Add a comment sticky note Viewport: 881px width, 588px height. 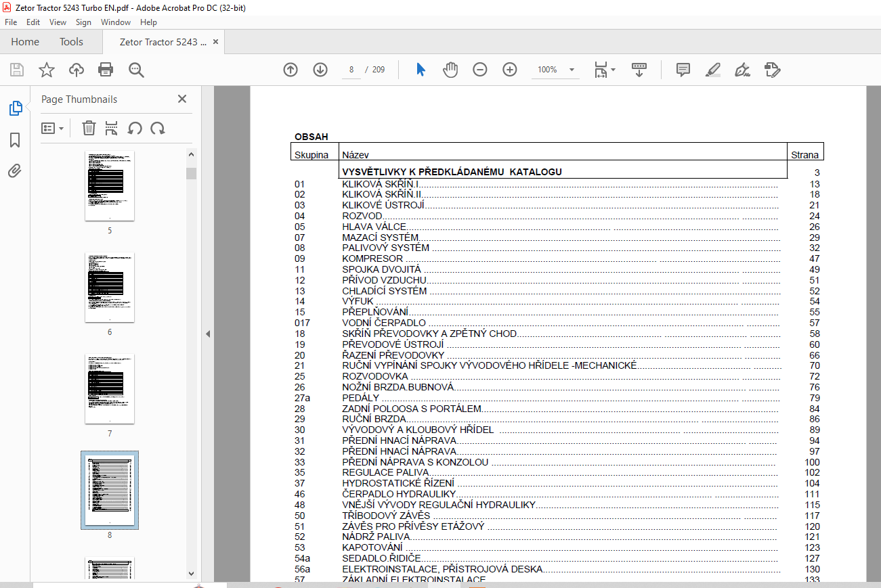tap(683, 70)
